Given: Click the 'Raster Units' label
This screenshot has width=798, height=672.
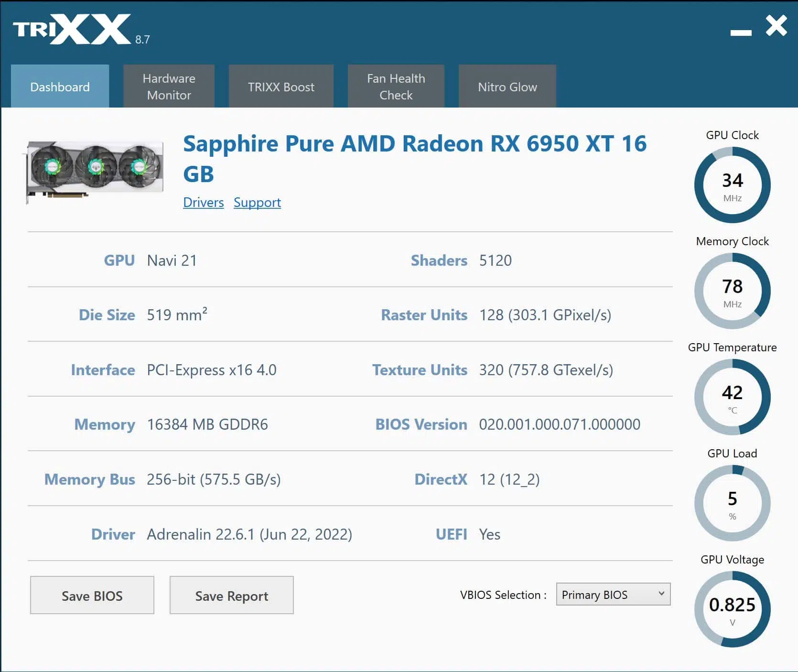Looking at the screenshot, I should [424, 315].
